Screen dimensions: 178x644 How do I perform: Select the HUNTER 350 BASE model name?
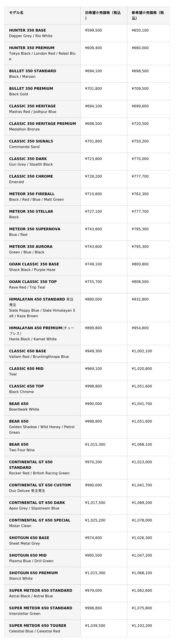pos(27,30)
